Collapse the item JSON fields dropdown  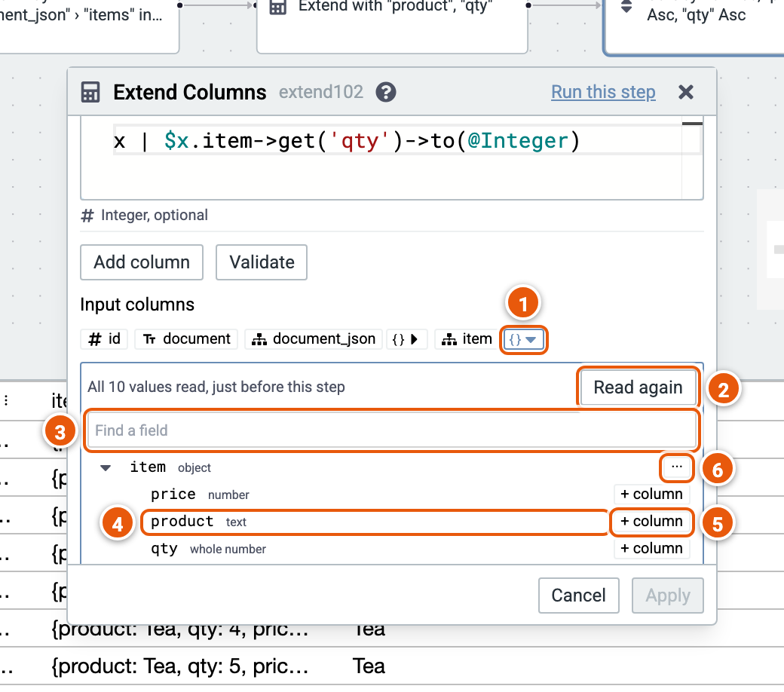pyautogui.click(x=523, y=340)
